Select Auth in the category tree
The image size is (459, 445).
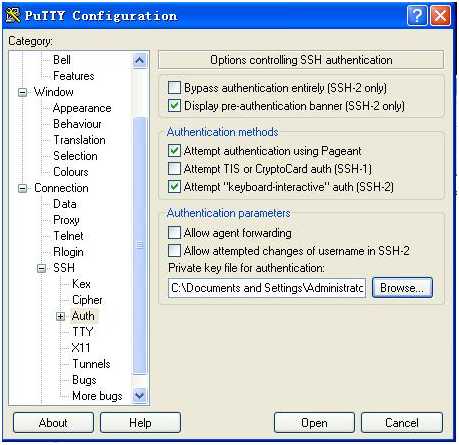83,316
